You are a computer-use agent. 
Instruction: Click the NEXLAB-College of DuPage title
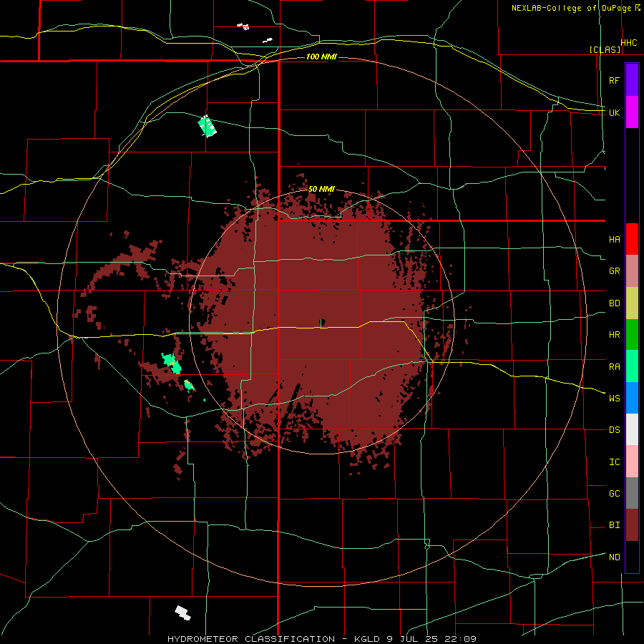click(x=571, y=8)
